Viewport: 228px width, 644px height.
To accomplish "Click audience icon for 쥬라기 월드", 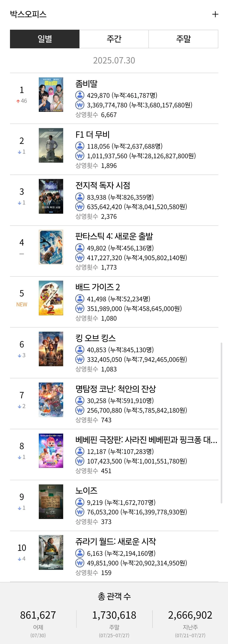I will 80,553.
